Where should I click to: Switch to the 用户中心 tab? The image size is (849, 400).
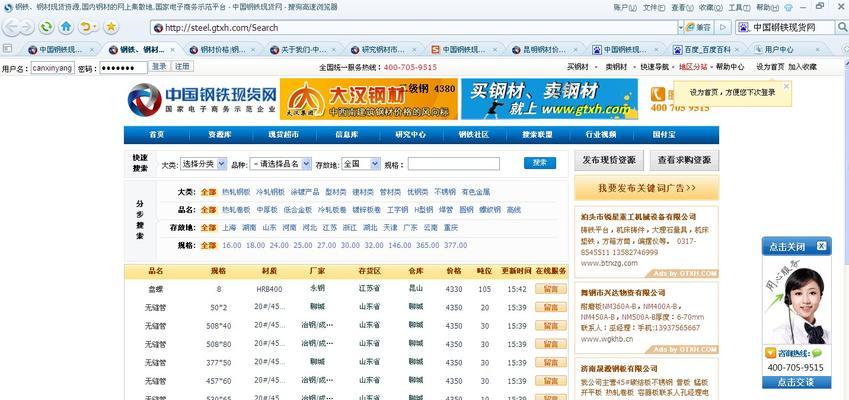785,50
